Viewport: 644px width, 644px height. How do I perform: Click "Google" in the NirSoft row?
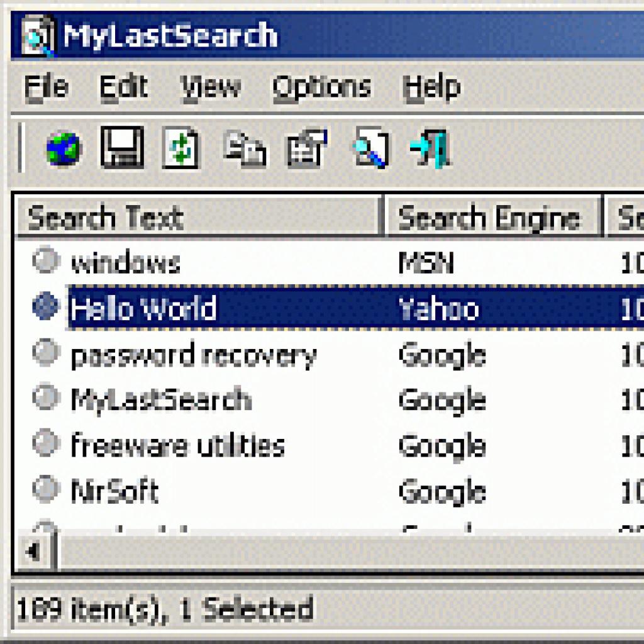pos(442,492)
